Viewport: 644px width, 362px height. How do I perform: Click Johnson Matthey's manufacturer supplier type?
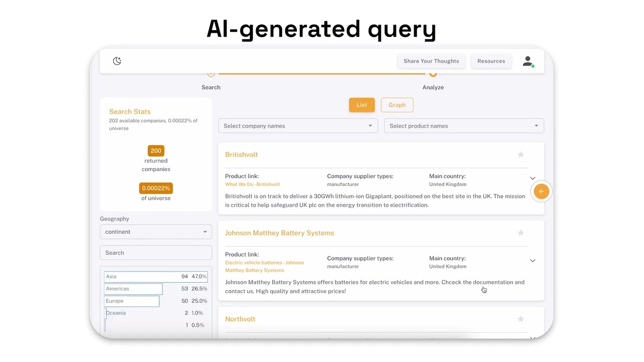[x=343, y=266]
